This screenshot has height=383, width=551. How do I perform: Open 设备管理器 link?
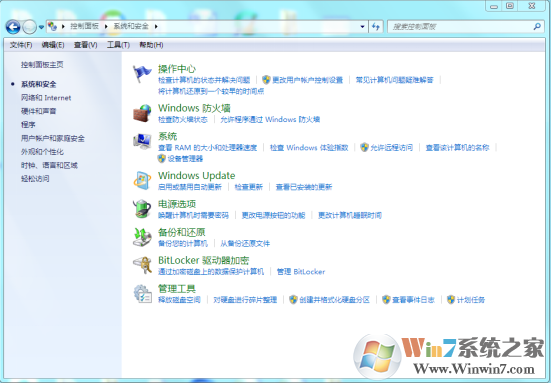[185, 159]
